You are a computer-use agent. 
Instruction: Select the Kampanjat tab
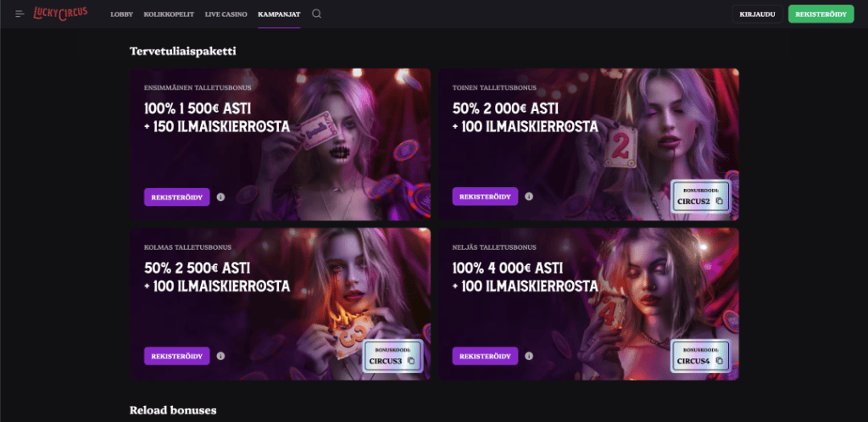[279, 14]
